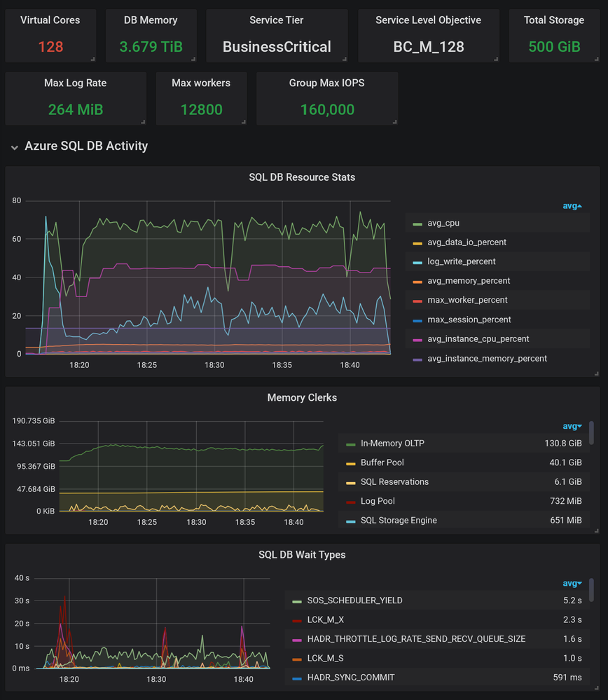Select the SQL Storage Engine legend entry

pyautogui.click(x=399, y=520)
